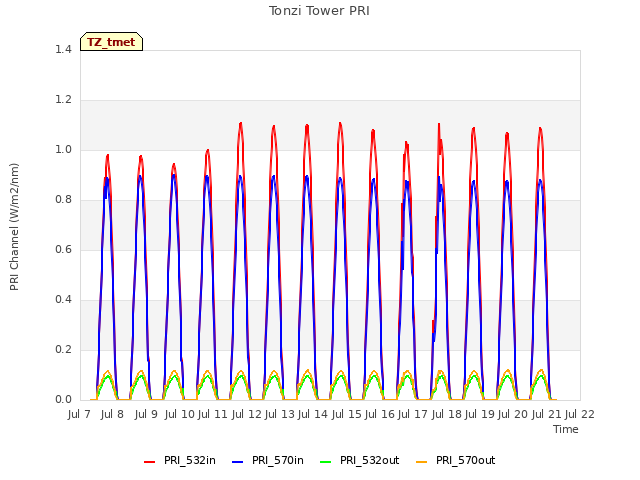Screen dimensions: 640x480
Task: Click the 0.4 y-axis tick label
Action: point(63,300)
